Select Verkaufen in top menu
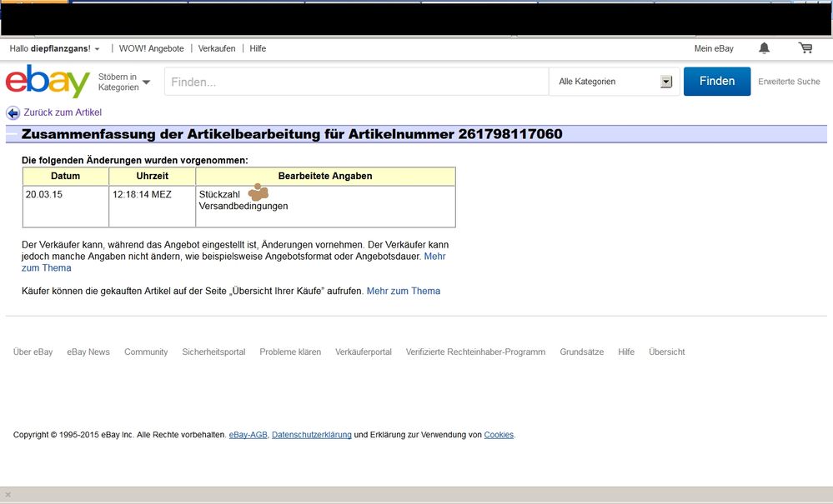Viewport: 833px width, 504px height. point(217,49)
